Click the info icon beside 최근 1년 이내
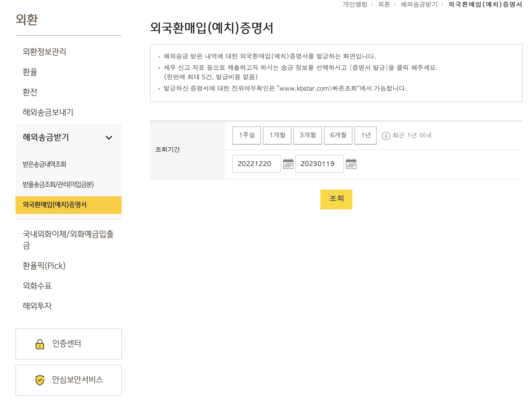The image size is (532, 417). 386,136
